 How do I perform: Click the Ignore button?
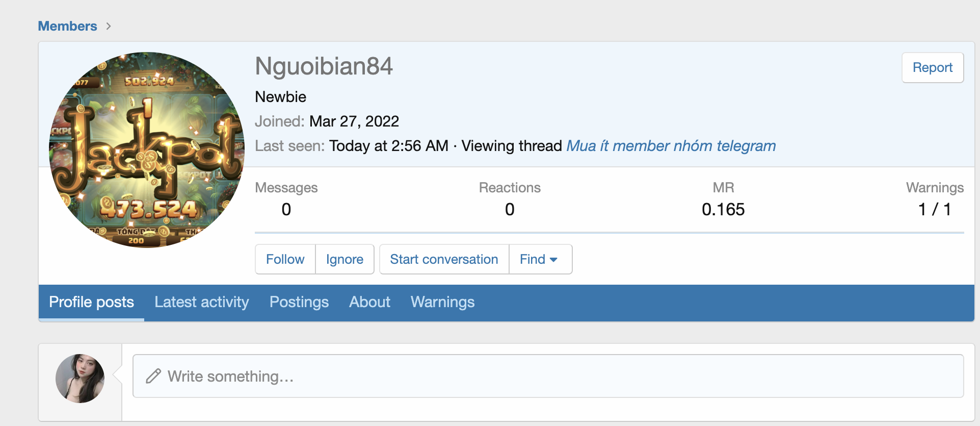pyautogui.click(x=345, y=259)
